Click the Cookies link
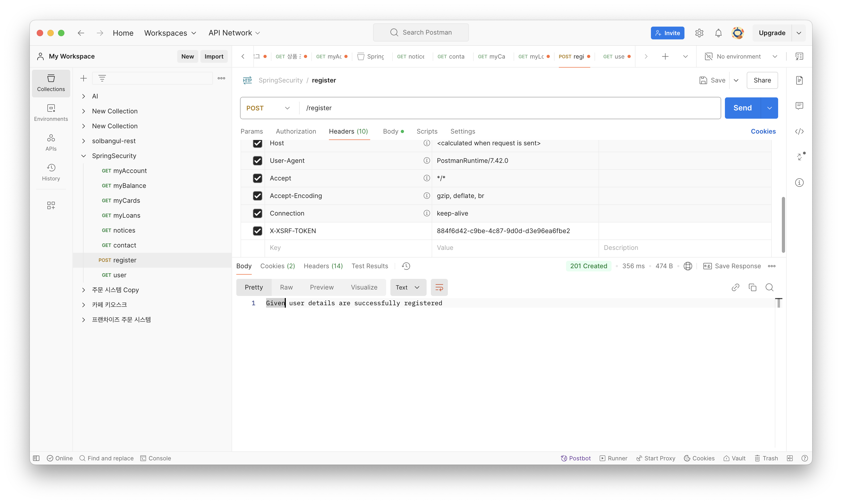 [x=763, y=131]
